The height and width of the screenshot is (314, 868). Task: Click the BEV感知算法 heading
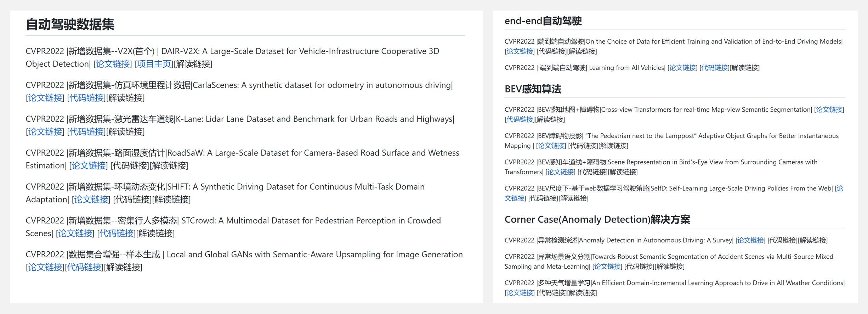[533, 89]
